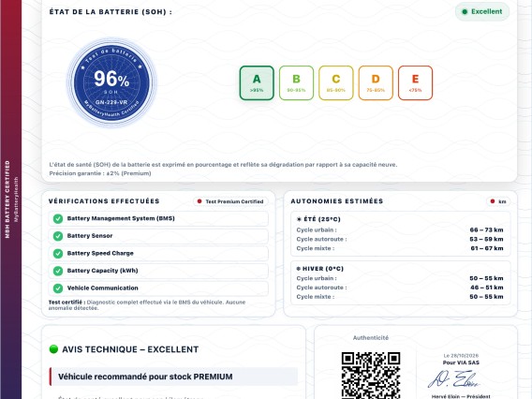Image resolution: width=532 pixels, height=399 pixels.
Task: Click summer mixed range 61 – 67 km
Action: tap(487, 248)
